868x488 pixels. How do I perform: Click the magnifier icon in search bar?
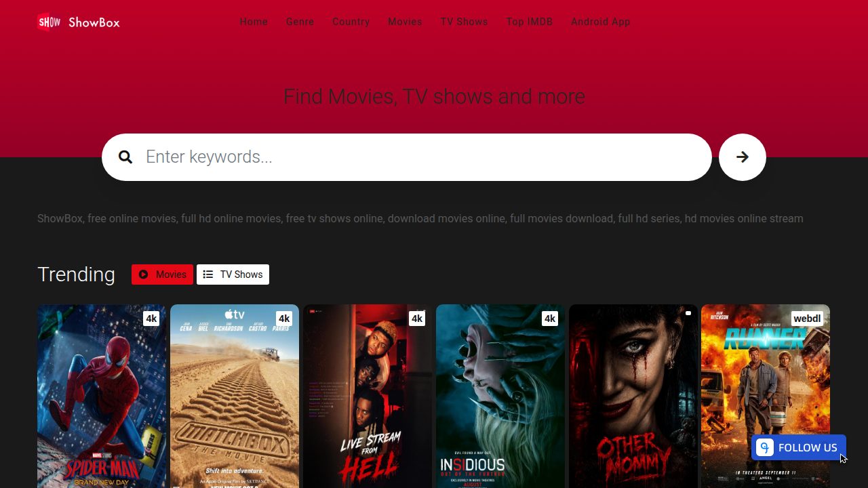(x=125, y=157)
